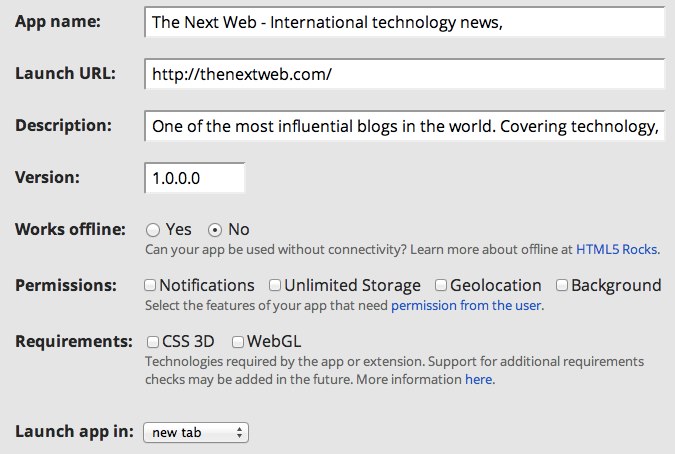
Task: Click the Works offline label
Action: [70, 229]
